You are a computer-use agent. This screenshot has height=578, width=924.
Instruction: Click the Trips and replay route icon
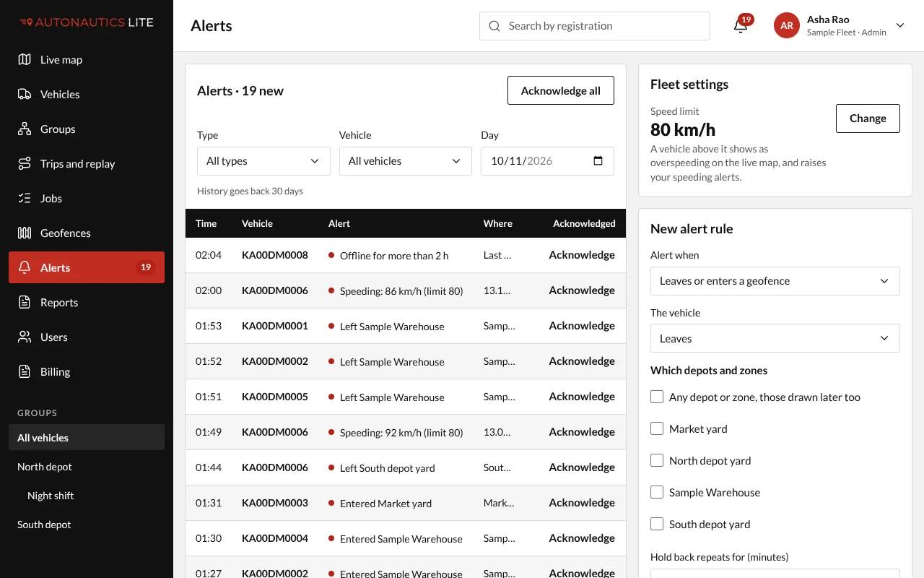pos(25,163)
